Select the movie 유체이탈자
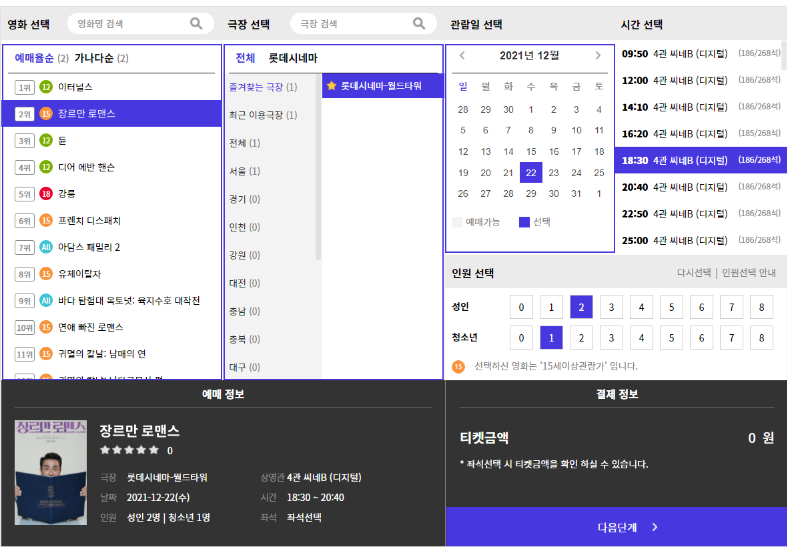 pyautogui.click(x=112, y=274)
